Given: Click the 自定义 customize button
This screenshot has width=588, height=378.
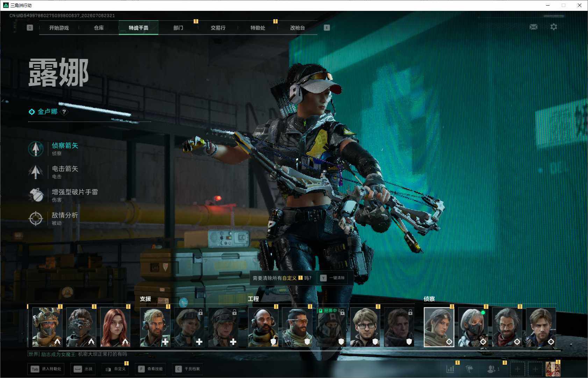Looking at the screenshot, I should pyautogui.click(x=115, y=369).
